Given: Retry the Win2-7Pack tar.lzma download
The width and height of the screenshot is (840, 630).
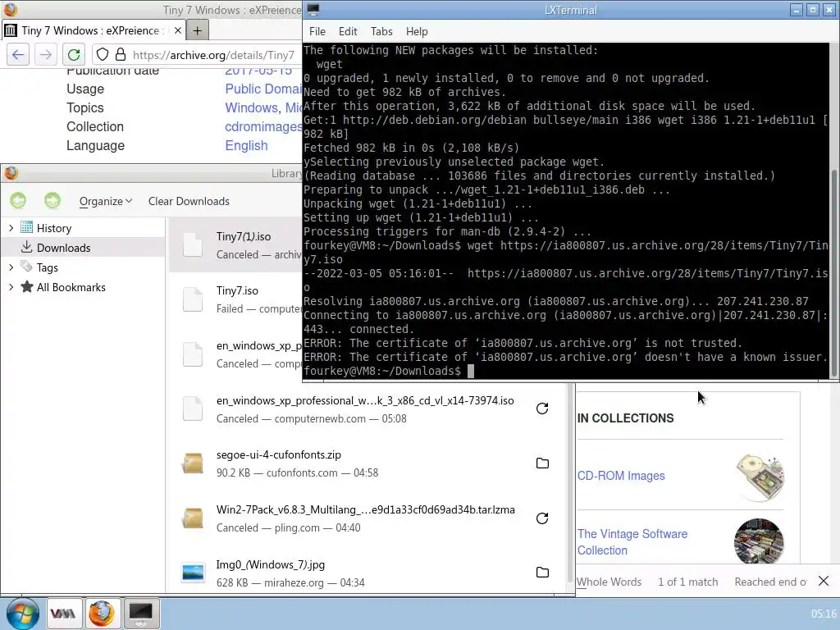Looking at the screenshot, I should pyautogui.click(x=542, y=518).
